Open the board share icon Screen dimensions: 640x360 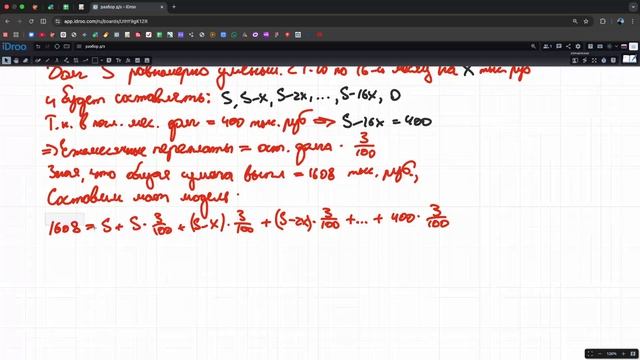(x=568, y=47)
